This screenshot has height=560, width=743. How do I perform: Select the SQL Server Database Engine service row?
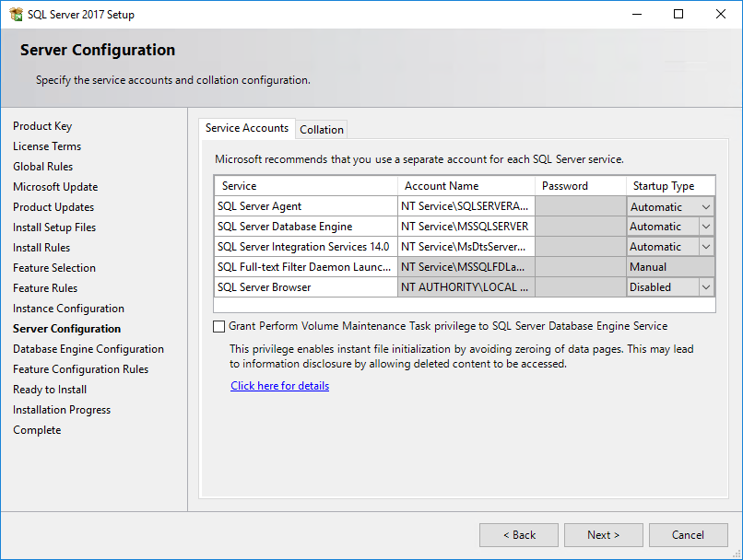tap(306, 227)
